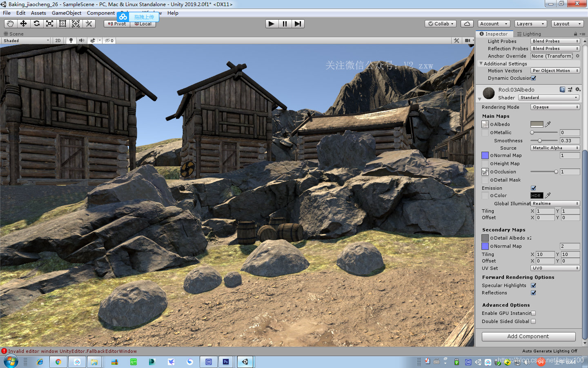Click the error icon in status bar
Viewport: 588px width, 368px height.
4,351
